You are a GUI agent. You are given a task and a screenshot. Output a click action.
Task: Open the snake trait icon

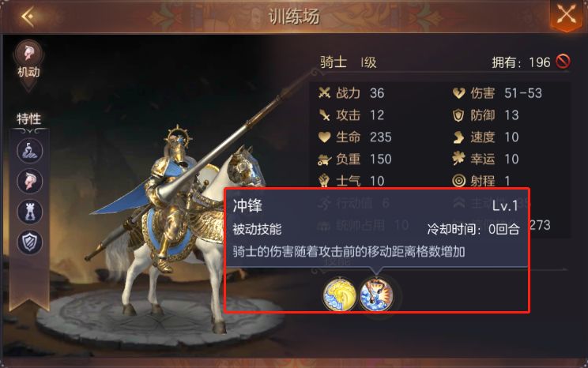tap(29, 151)
